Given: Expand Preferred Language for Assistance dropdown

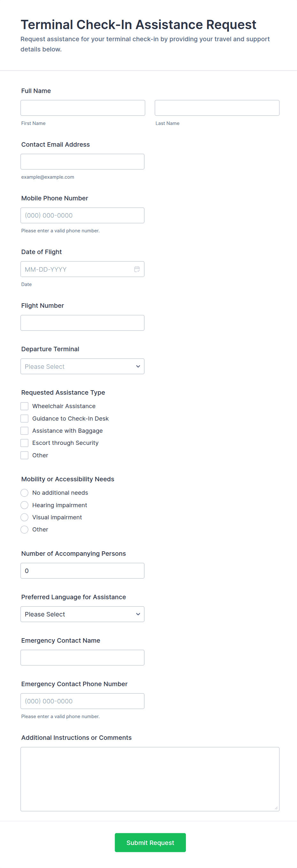Looking at the screenshot, I should coord(82,614).
